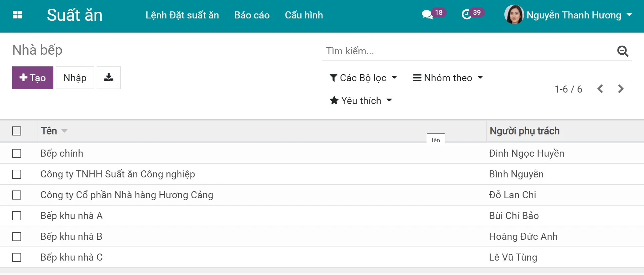Open the apps grid menu icon
644x275 pixels.
click(x=17, y=15)
